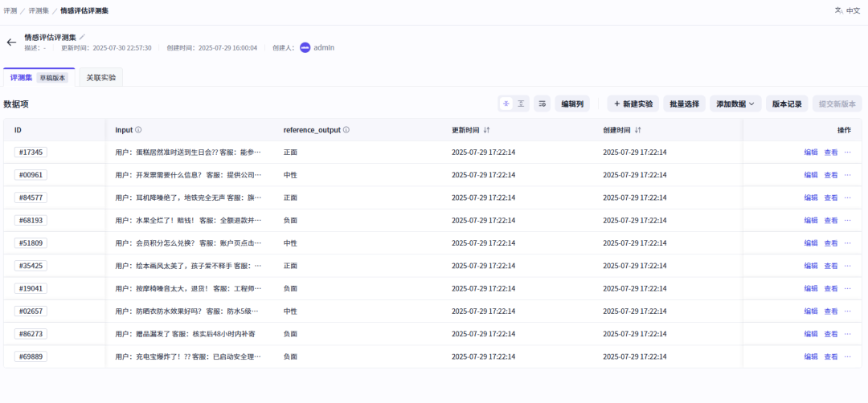Open 版本记录
The image size is (868, 403).
pyautogui.click(x=787, y=104)
